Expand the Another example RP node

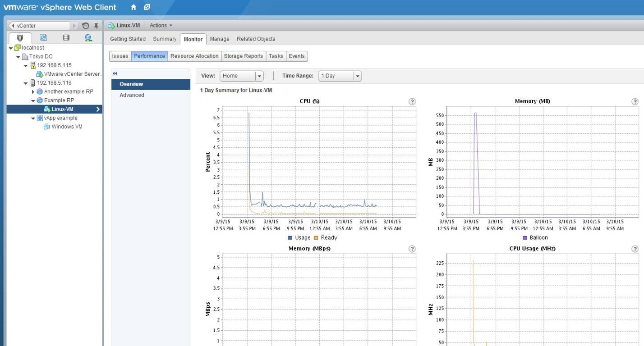tap(33, 92)
